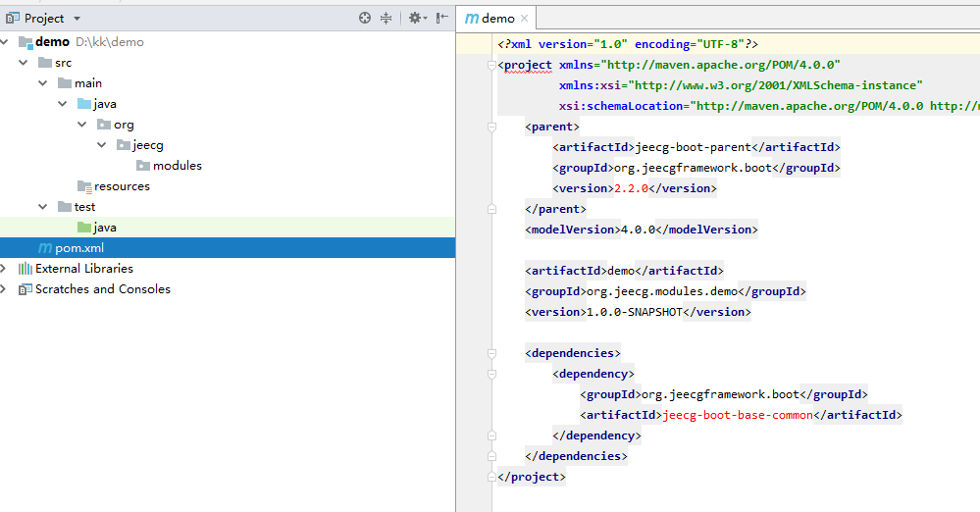Viewport: 980px width, 512px height.
Task: Click the closing dependencies tag gutter marker
Action: (x=491, y=456)
